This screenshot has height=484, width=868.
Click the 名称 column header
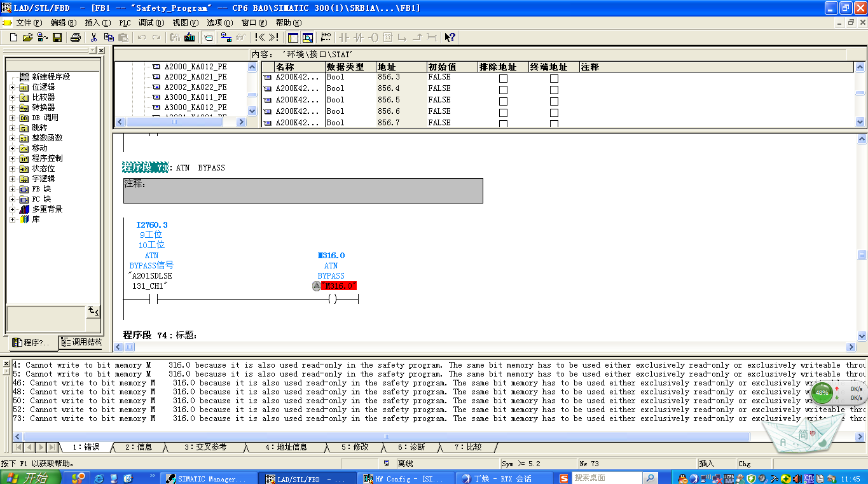click(300, 67)
